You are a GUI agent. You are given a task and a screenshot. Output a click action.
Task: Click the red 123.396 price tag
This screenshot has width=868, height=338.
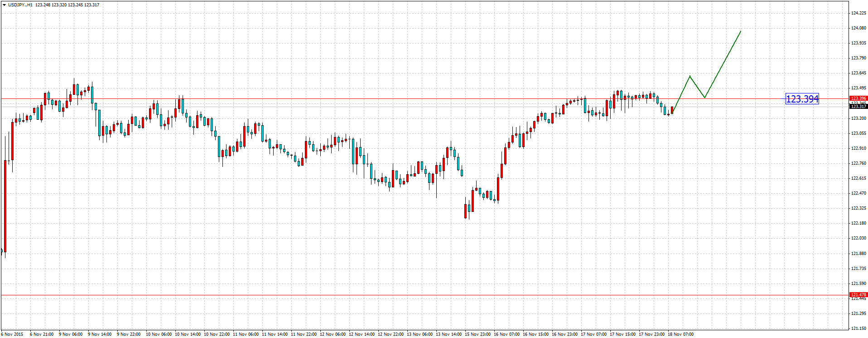(858, 98)
